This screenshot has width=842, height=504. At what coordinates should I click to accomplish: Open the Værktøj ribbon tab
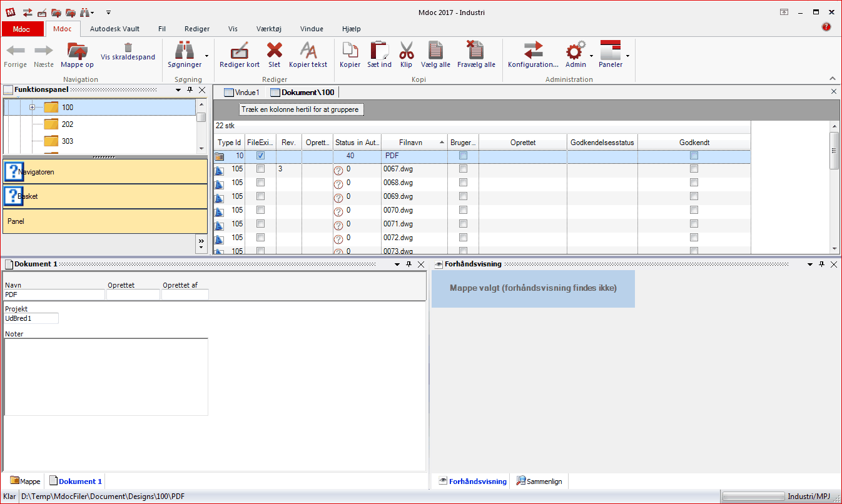click(x=269, y=29)
